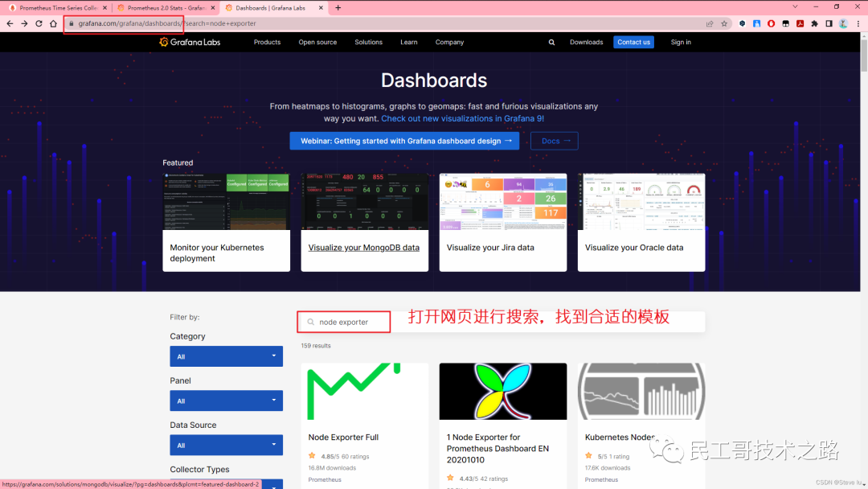Click the browser address bar URL
Screen dimensions: 868x489
[166, 23]
